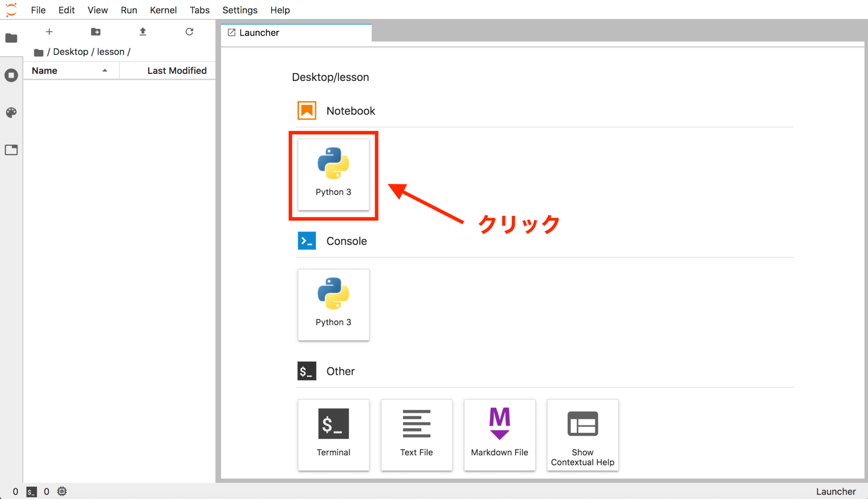Show Contextual Help panel
868x499 pixels.
583,435
